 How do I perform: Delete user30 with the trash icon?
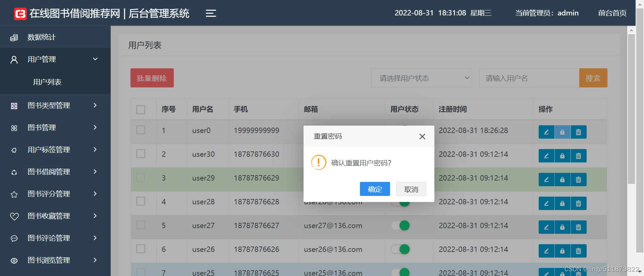click(579, 156)
